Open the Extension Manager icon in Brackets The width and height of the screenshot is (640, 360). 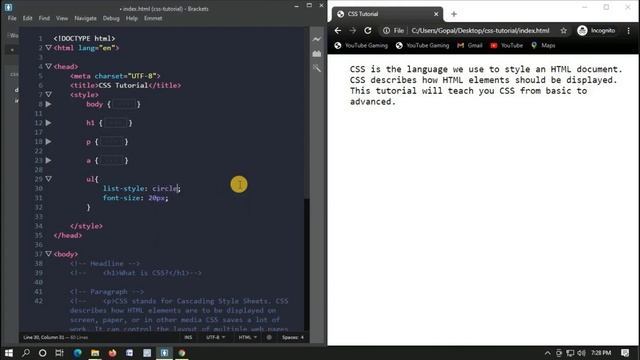tap(317, 53)
